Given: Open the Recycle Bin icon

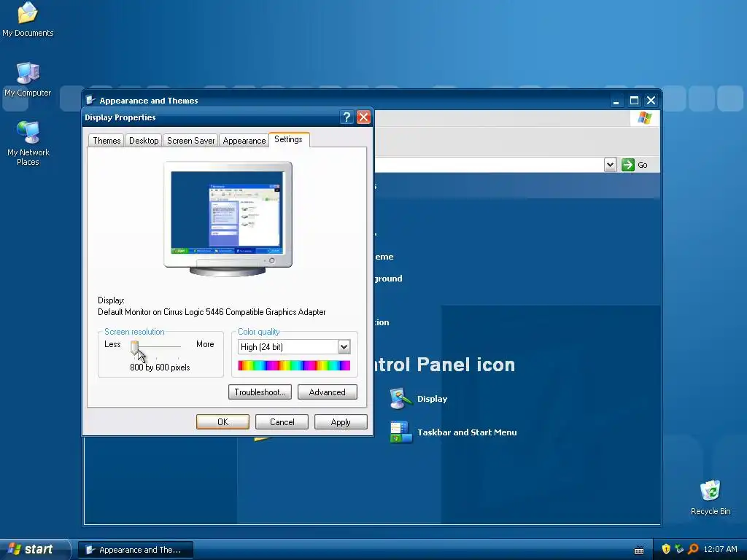Looking at the screenshot, I should [711, 497].
